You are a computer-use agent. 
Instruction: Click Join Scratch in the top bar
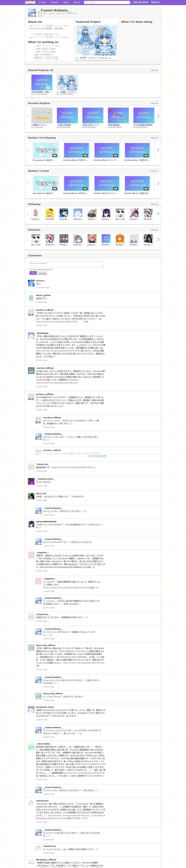click(x=141, y=2)
